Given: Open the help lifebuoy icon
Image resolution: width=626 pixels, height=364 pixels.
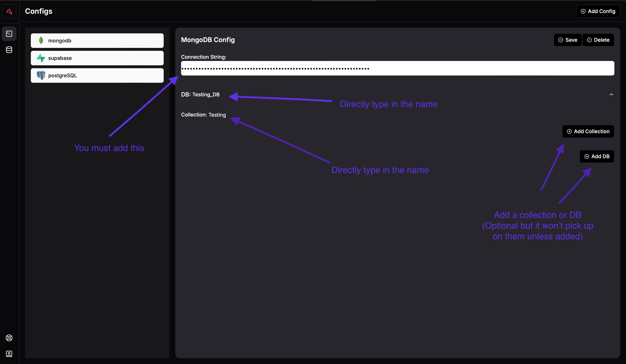Looking at the screenshot, I should (9, 338).
